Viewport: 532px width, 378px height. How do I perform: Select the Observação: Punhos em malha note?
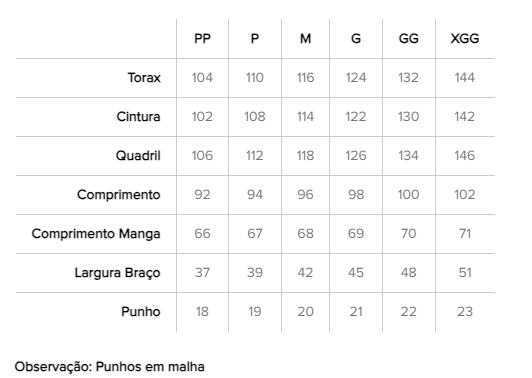click(x=109, y=367)
